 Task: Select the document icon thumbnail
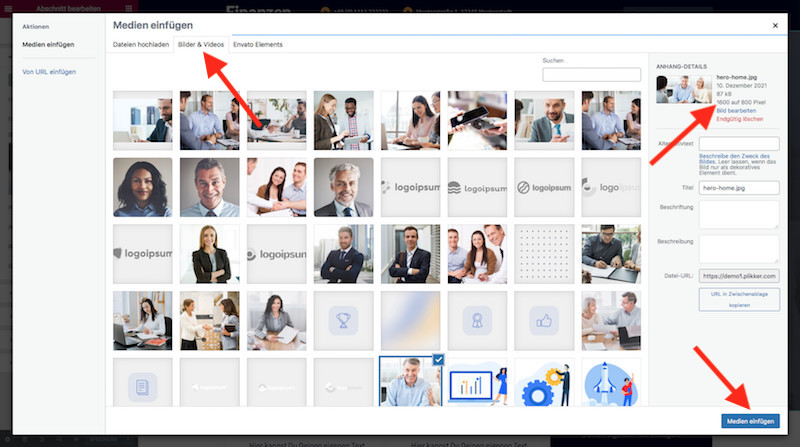tap(142, 385)
